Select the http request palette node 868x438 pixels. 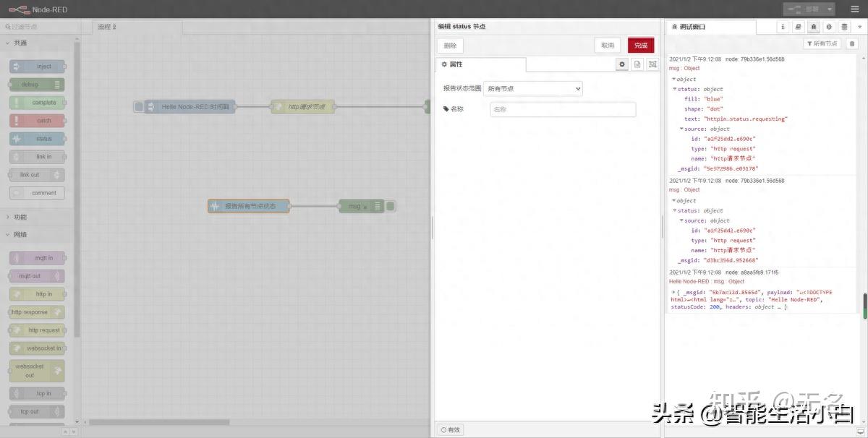pyautogui.click(x=38, y=330)
